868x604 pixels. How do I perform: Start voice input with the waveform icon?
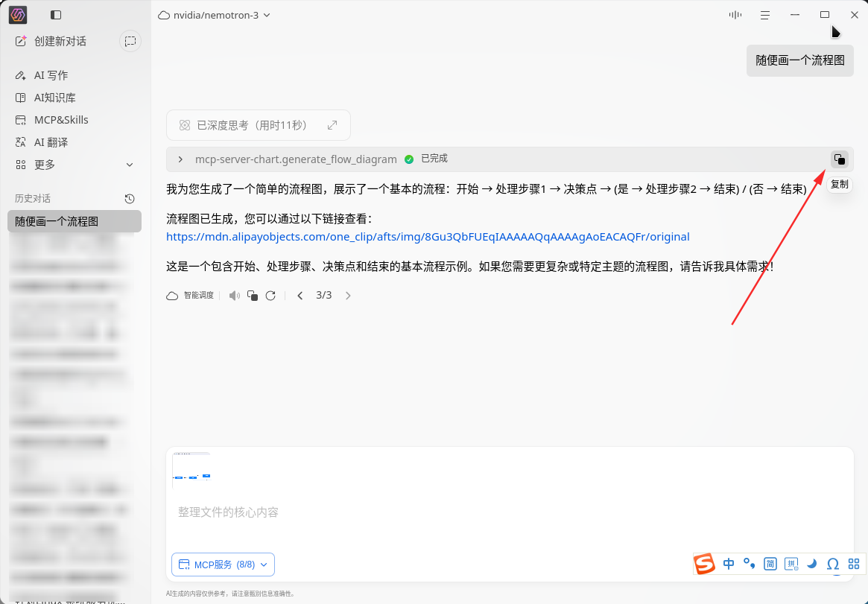point(735,15)
